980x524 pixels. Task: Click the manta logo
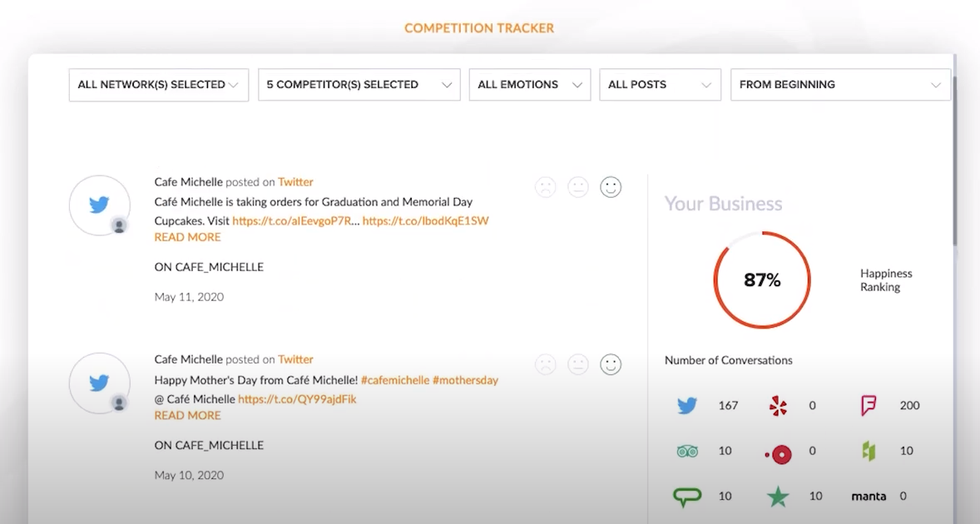869,497
